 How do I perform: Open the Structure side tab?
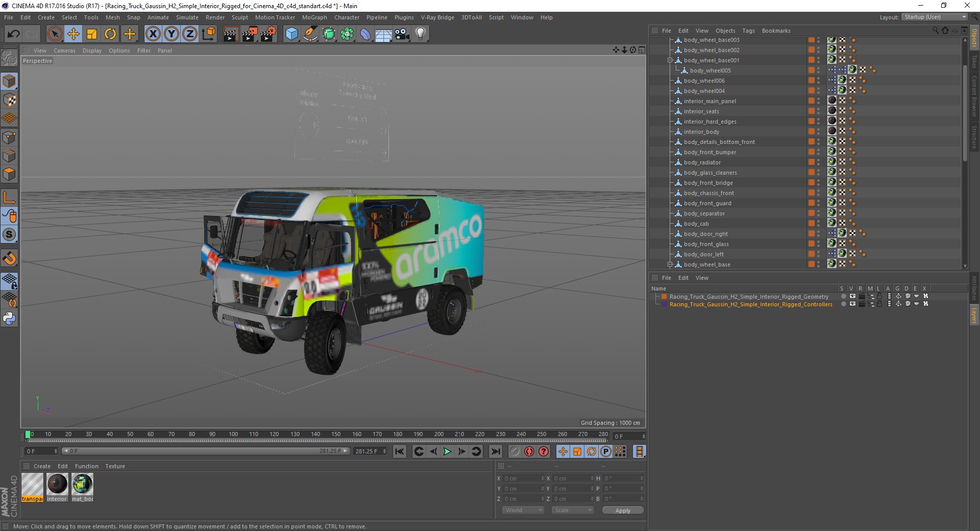974,136
